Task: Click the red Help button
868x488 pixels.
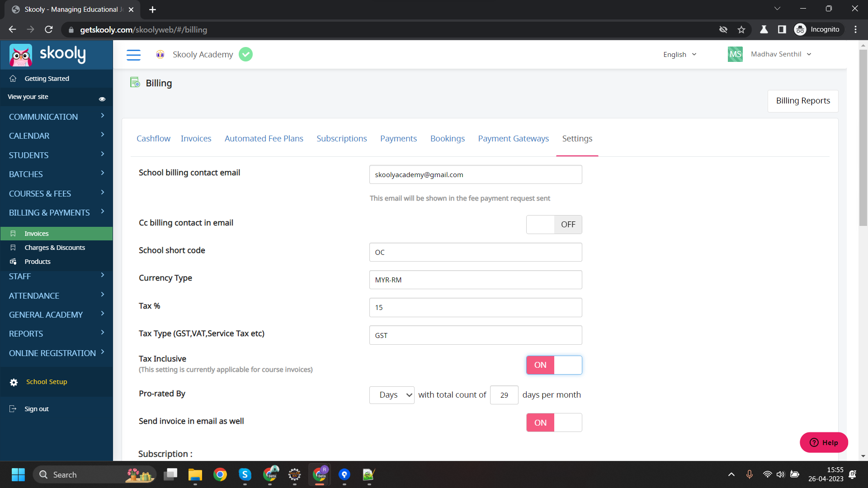Action: pos(823,442)
